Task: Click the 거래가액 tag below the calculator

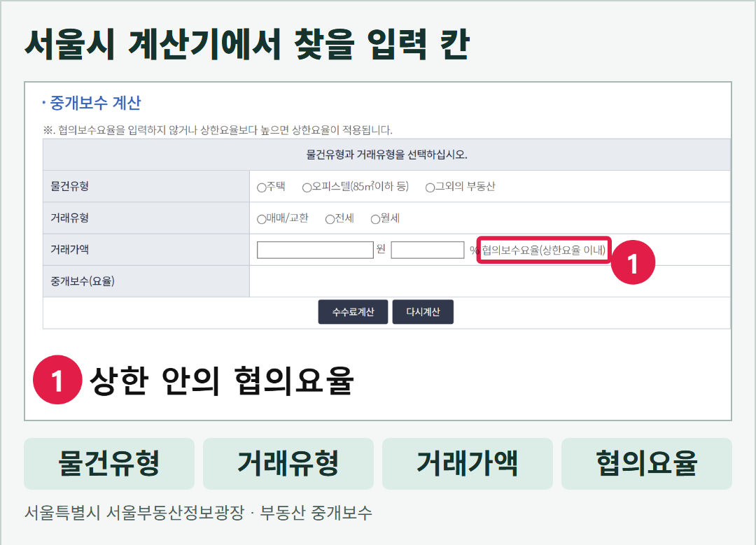Action: [467, 464]
